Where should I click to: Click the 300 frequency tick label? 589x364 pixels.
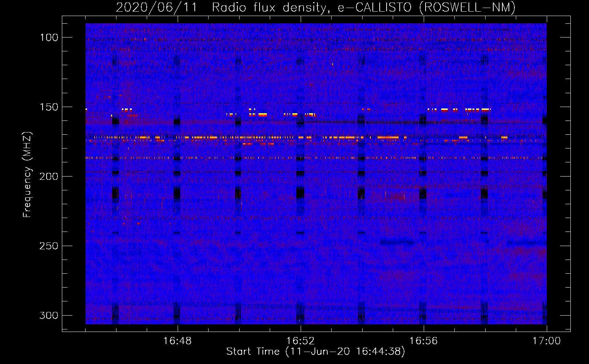click(x=49, y=315)
